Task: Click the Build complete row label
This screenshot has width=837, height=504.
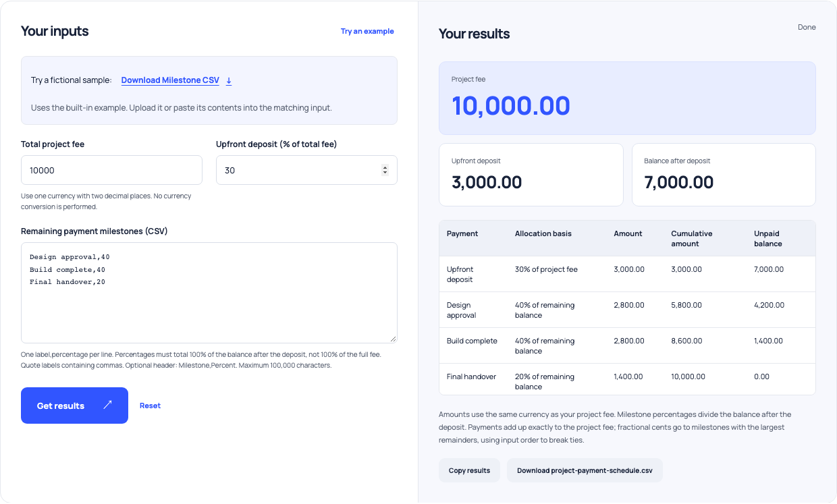Action: 472,341
